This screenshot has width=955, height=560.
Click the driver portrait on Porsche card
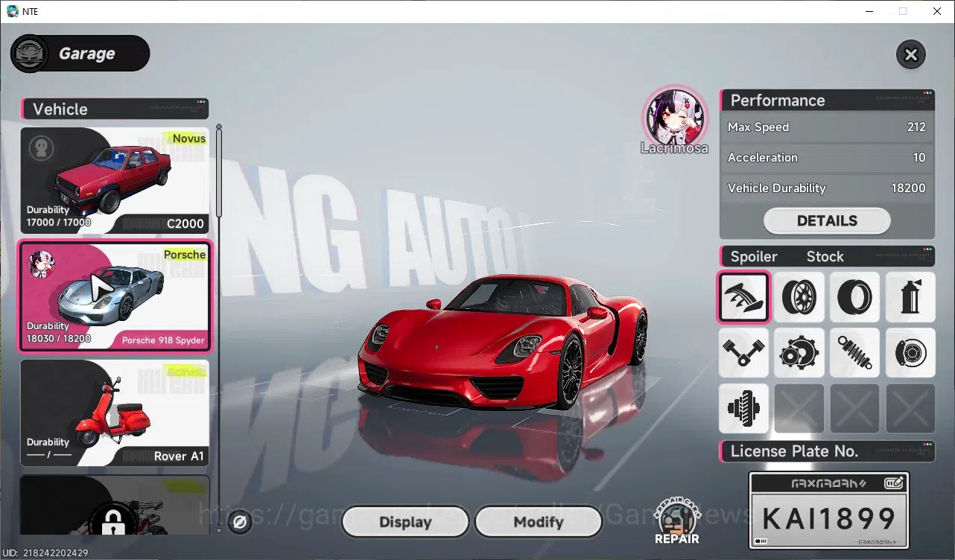[x=42, y=264]
